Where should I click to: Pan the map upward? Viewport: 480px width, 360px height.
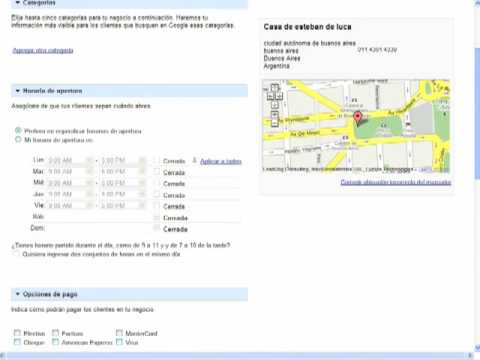[275, 88]
